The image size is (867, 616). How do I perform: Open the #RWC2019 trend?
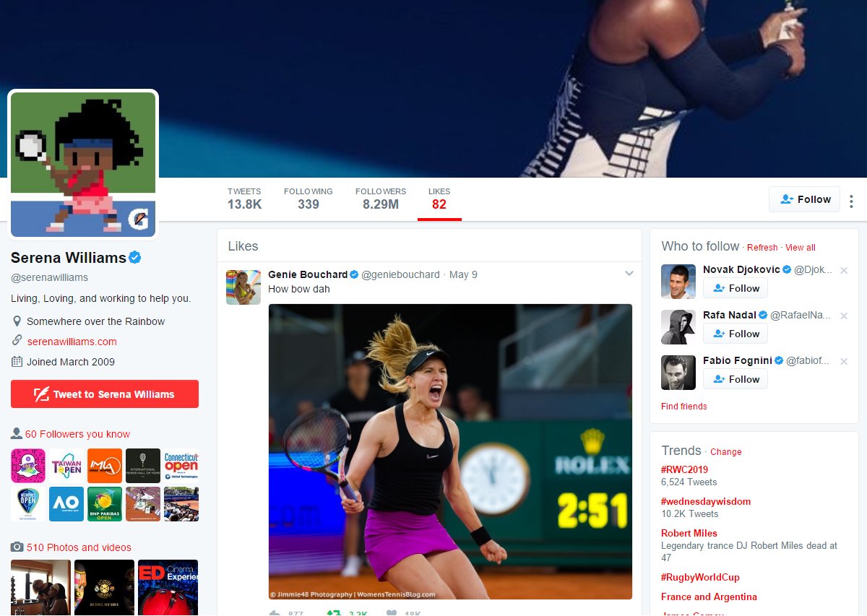pyautogui.click(x=684, y=469)
